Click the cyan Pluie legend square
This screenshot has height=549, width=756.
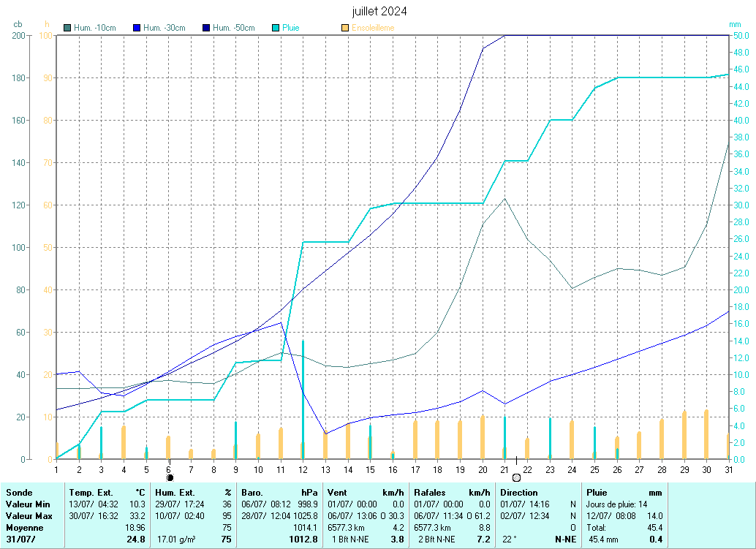pos(276,28)
